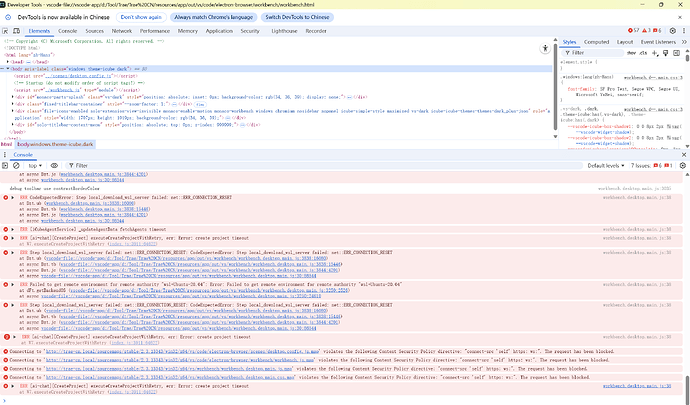
Task: Show more Styles pane tabs with chevrons
Action: point(684,42)
